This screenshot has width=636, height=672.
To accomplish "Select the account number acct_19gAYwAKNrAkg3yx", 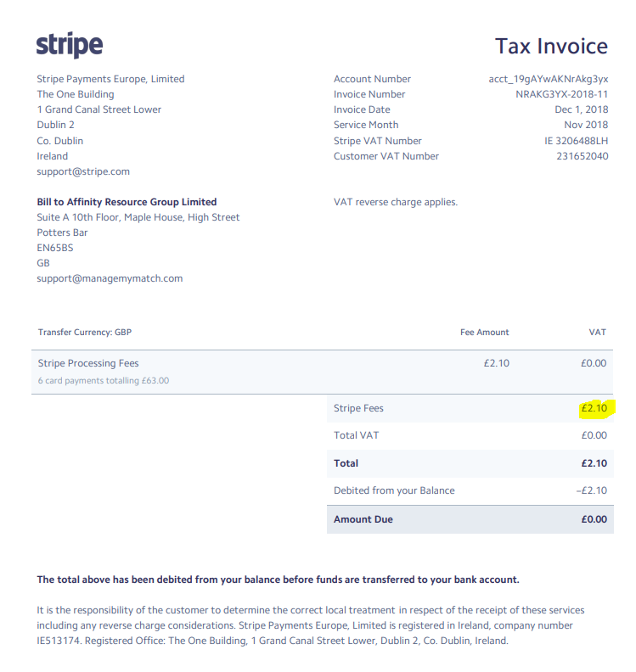I will pos(548,79).
